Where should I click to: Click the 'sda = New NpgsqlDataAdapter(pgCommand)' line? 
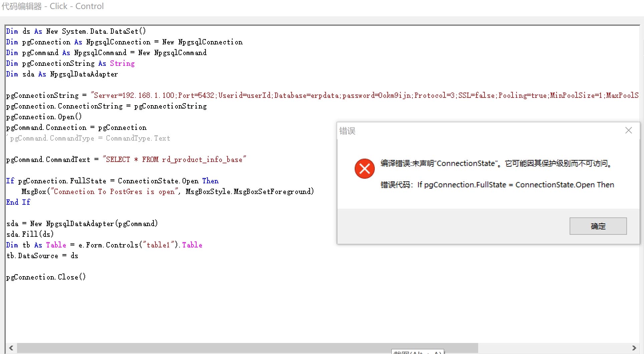[82, 224]
